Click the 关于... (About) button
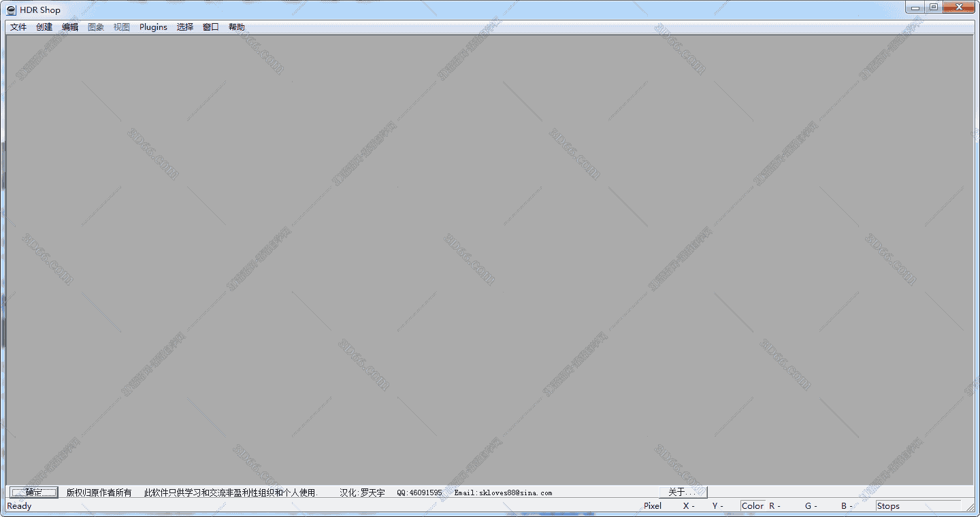The height and width of the screenshot is (517, 980). pos(683,492)
